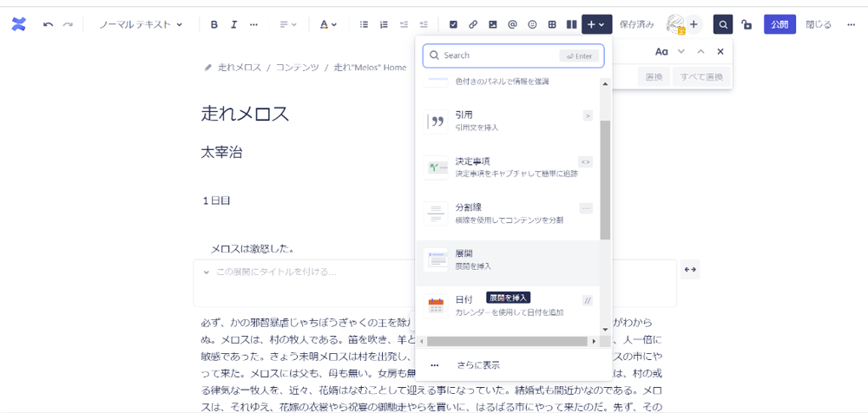Click the Confluence logo icon

point(19,24)
